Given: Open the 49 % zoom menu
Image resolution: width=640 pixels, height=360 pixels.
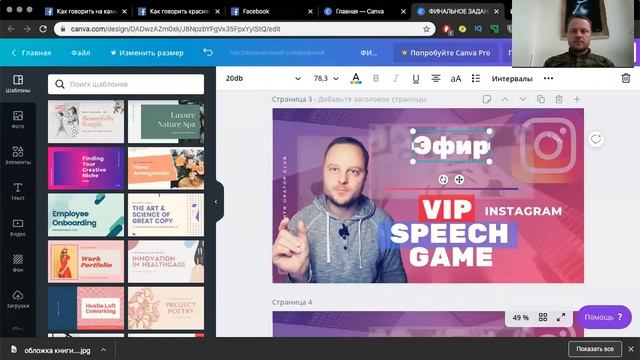Looking at the screenshot, I should tap(520, 317).
